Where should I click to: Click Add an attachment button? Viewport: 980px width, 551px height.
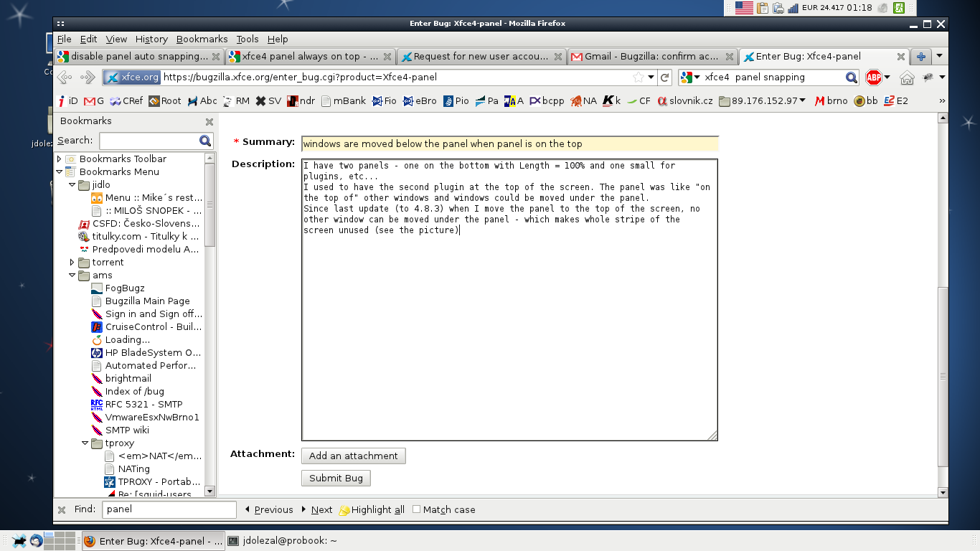353,456
